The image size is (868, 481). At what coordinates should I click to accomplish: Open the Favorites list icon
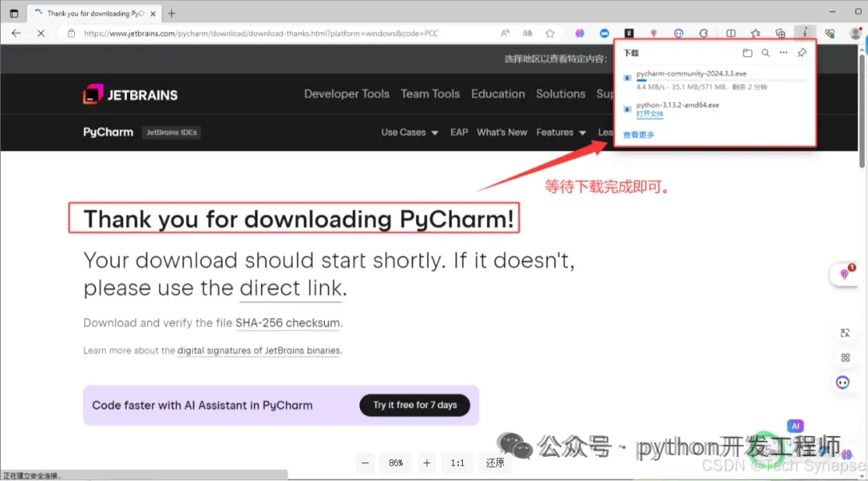pyautogui.click(x=755, y=33)
